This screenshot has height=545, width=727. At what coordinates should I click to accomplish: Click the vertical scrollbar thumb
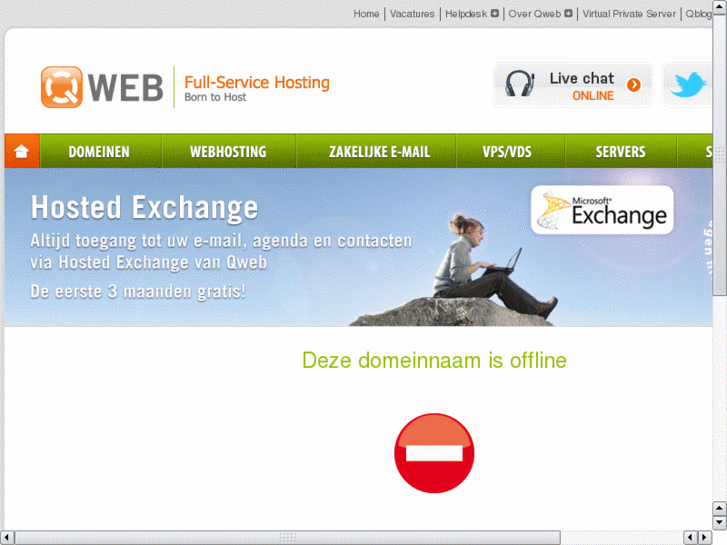[x=719, y=154]
